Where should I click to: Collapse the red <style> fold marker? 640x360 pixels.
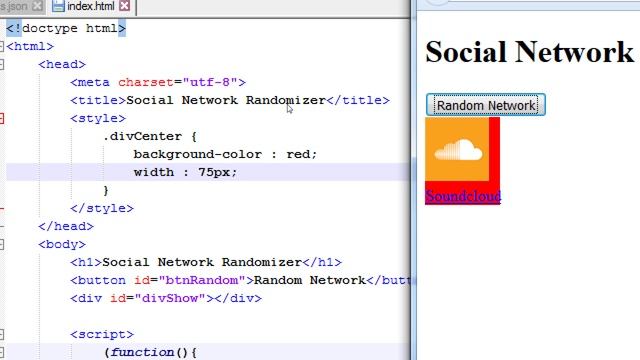pos(1,118)
